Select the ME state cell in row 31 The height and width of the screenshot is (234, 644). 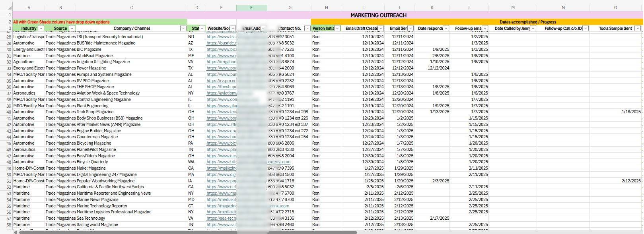[197, 56]
